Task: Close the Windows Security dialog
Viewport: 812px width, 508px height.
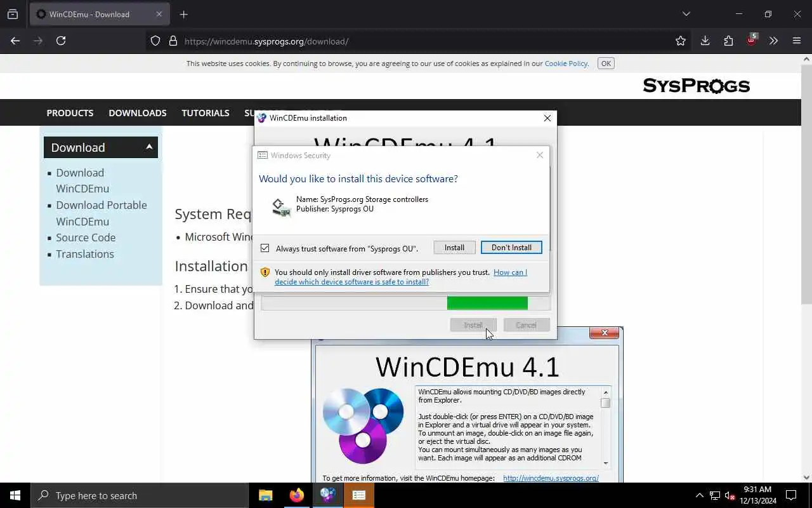Action: click(540, 155)
